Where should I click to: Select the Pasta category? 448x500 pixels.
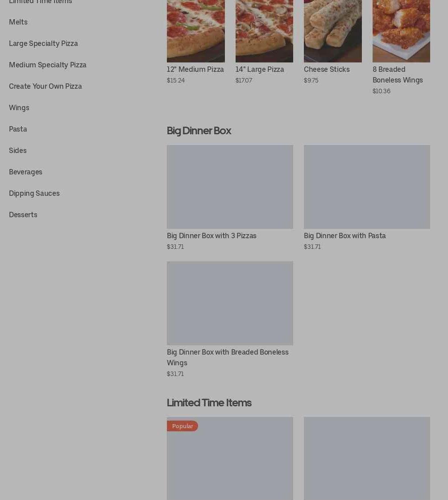(18, 129)
